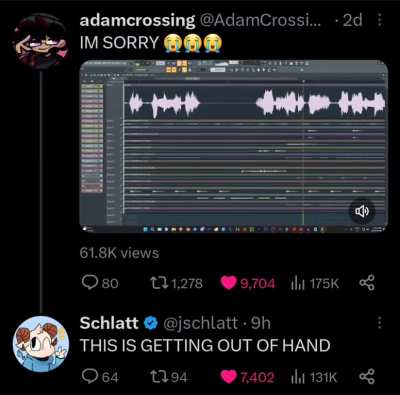Viewport: 400px width, 395px height.
Task: Unlike Schlatt's tweet with 7,402 likes
Action: coord(229,377)
